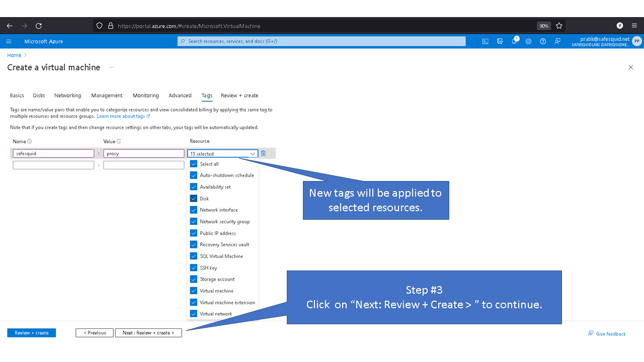Screen dimensions: 644x362
Task: Click the info icon next to Name
Action: (30, 141)
